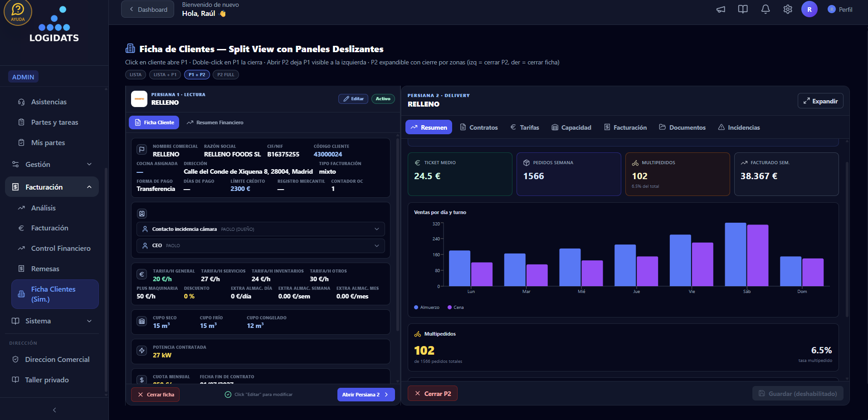Viewport: 868px width, 420px height.
Task: Click the building icon next to page title
Action: coord(130,49)
